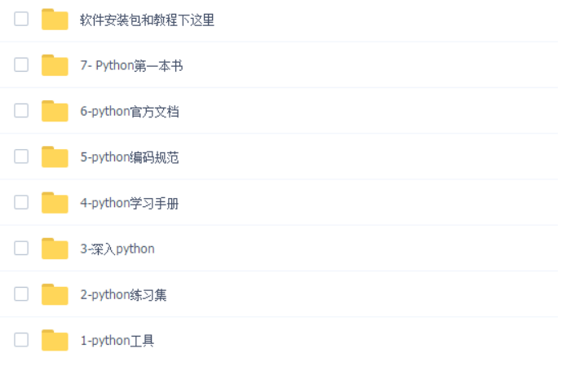This screenshot has width=588, height=366.
Task: Open the folder icon beside 6-python官方文档
Action: point(55,111)
